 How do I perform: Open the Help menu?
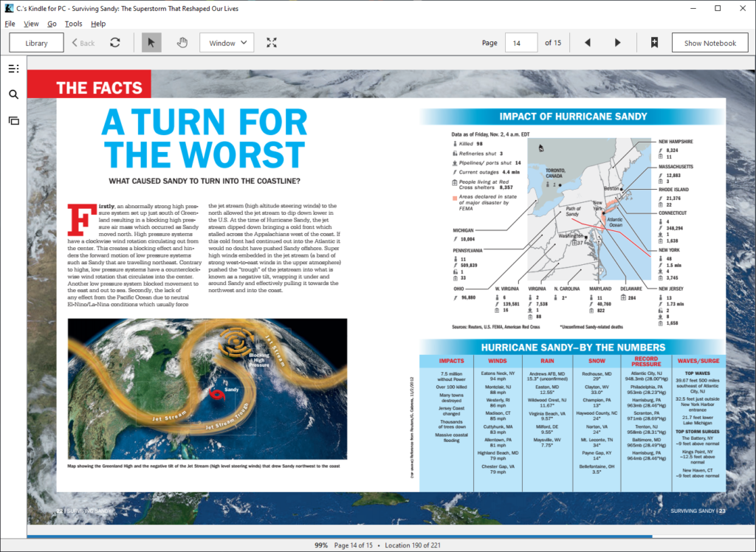(98, 24)
